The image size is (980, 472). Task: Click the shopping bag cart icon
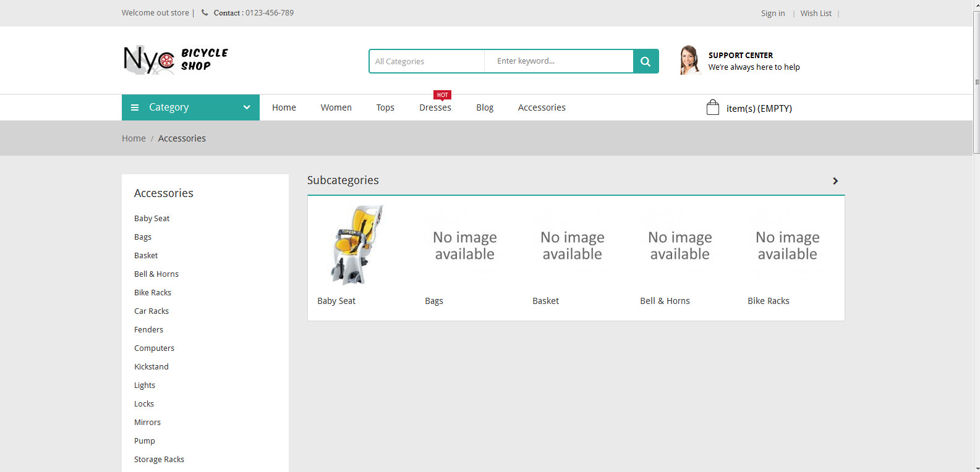(713, 107)
